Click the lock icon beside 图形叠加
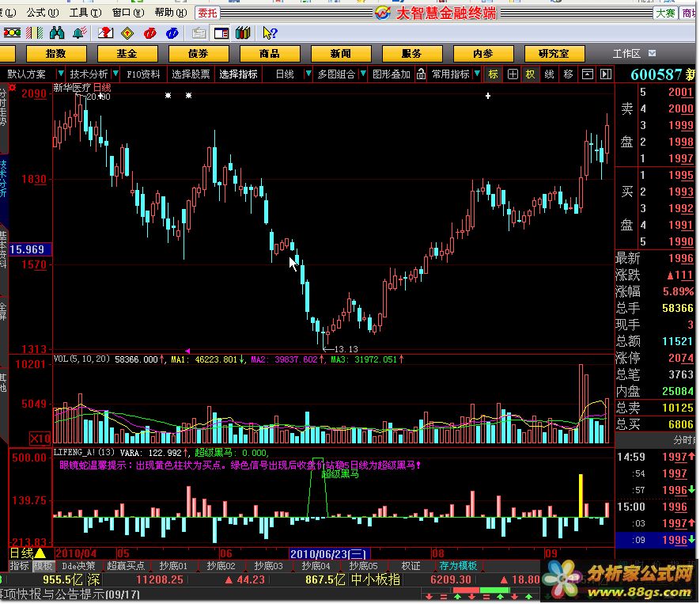The height and width of the screenshot is (604, 700). pos(421,74)
